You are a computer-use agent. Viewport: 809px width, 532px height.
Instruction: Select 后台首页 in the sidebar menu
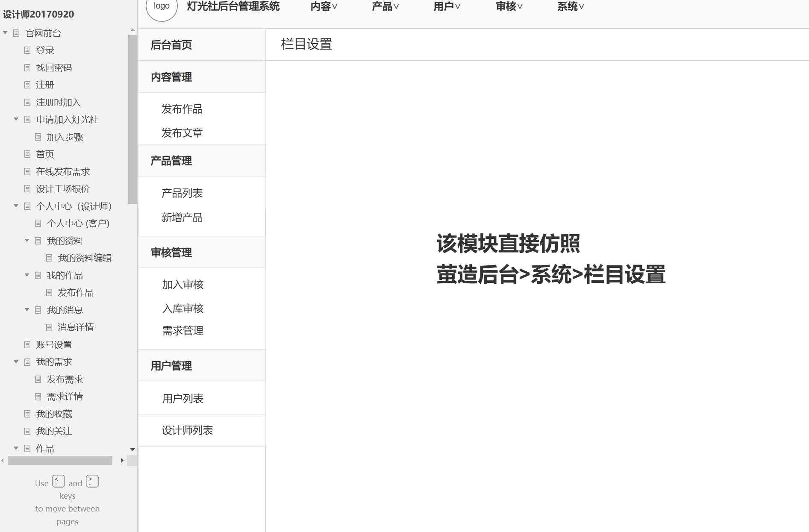(x=171, y=45)
